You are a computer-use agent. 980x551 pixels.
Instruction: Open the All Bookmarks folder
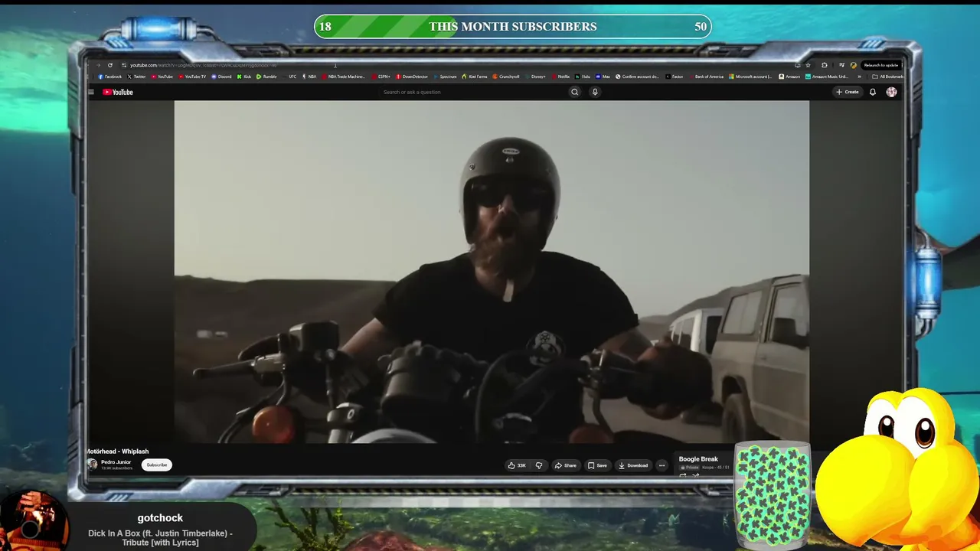tap(888, 77)
